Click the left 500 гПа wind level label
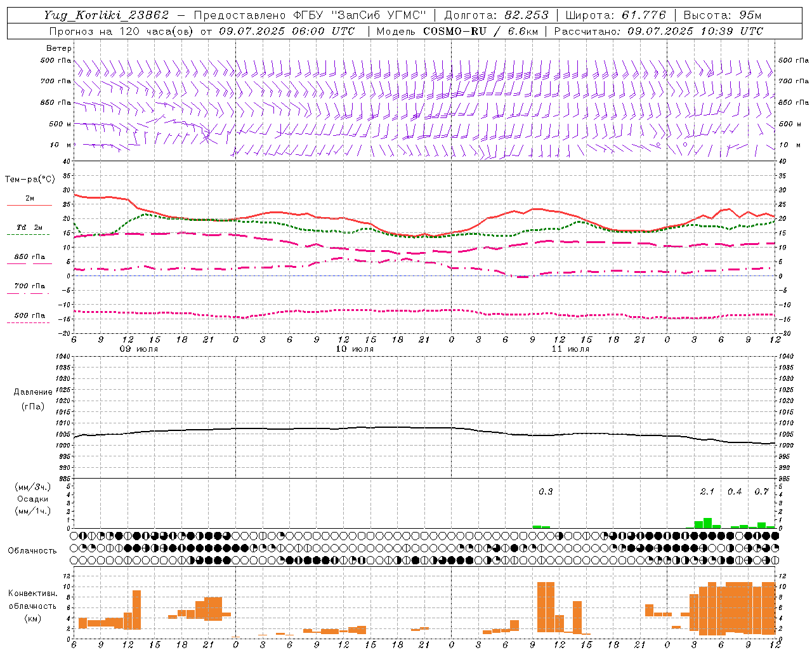812x650 pixels. click(56, 61)
